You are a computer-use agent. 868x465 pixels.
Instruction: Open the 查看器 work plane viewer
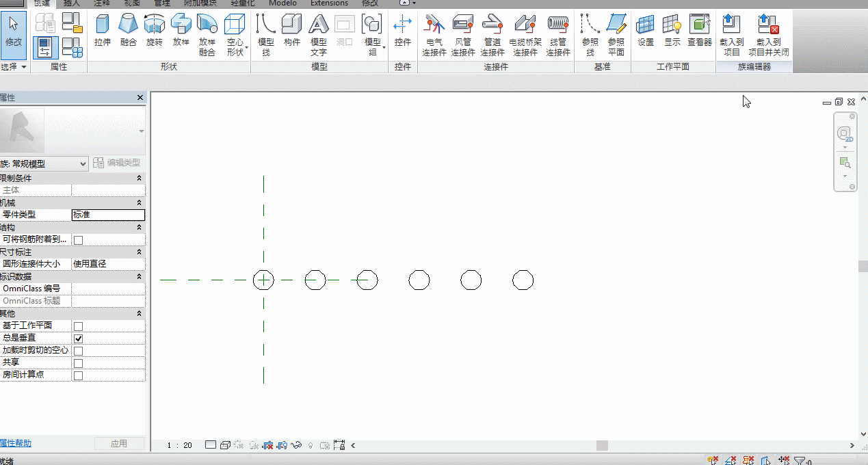(x=700, y=31)
